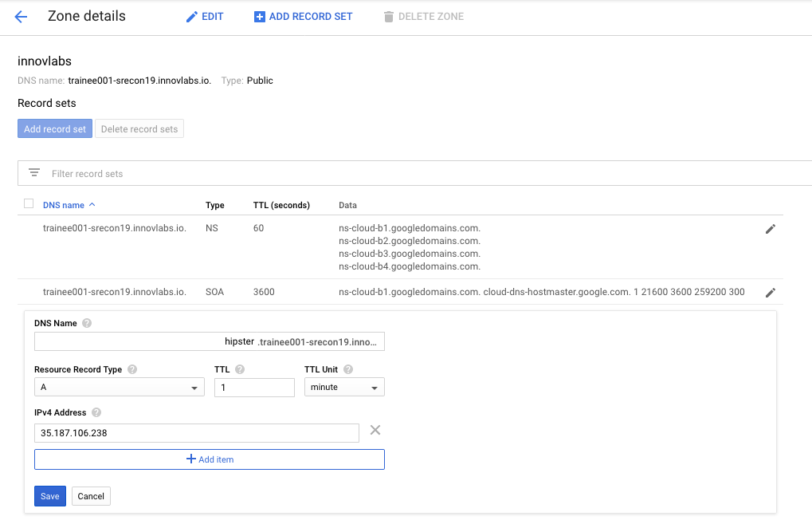Open the TTL Unit dropdown
Image resolution: width=812 pixels, height=524 pixels.
[344, 388]
